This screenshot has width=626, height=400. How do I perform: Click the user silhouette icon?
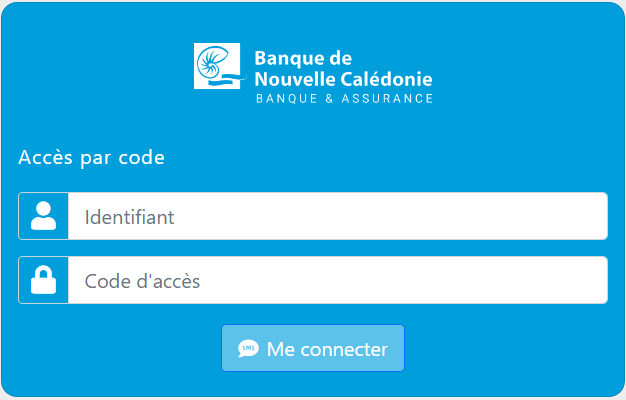43,216
